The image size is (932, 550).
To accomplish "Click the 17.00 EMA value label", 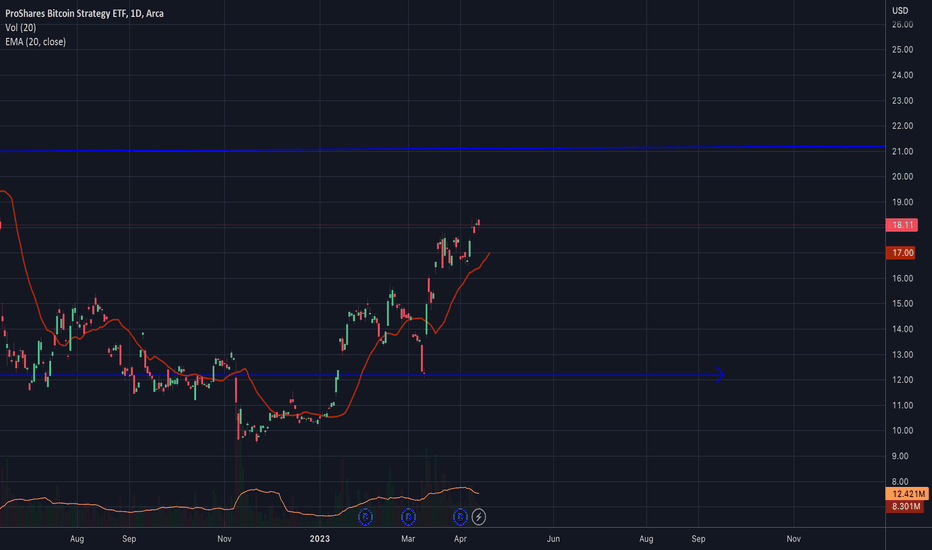I will [x=901, y=253].
